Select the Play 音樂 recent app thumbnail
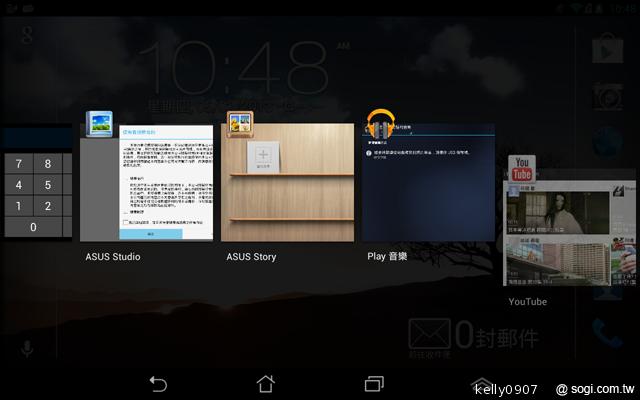The height and width of the screenshot is (400, 640). [428, 182]
